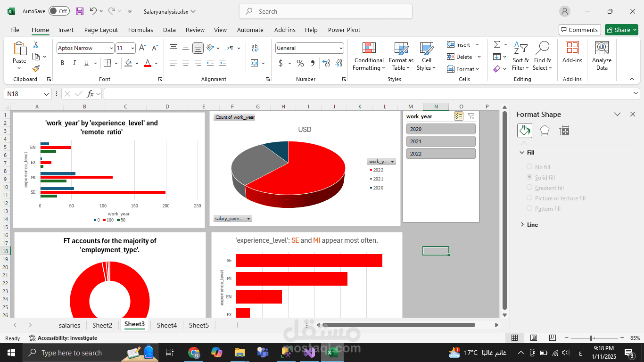Viewport: 644px width, 362px height.
Task: Click the Analyze Data icon
Action: (602, 57)
